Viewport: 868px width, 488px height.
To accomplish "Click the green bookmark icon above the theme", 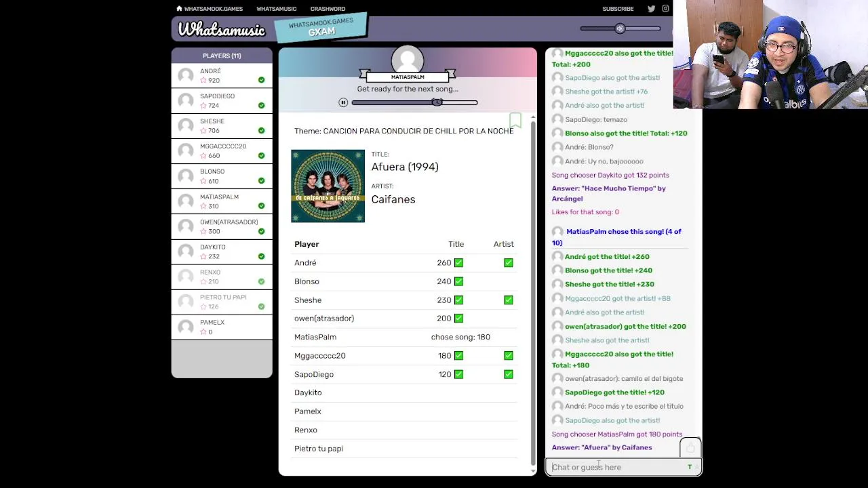I will (515, 121).
